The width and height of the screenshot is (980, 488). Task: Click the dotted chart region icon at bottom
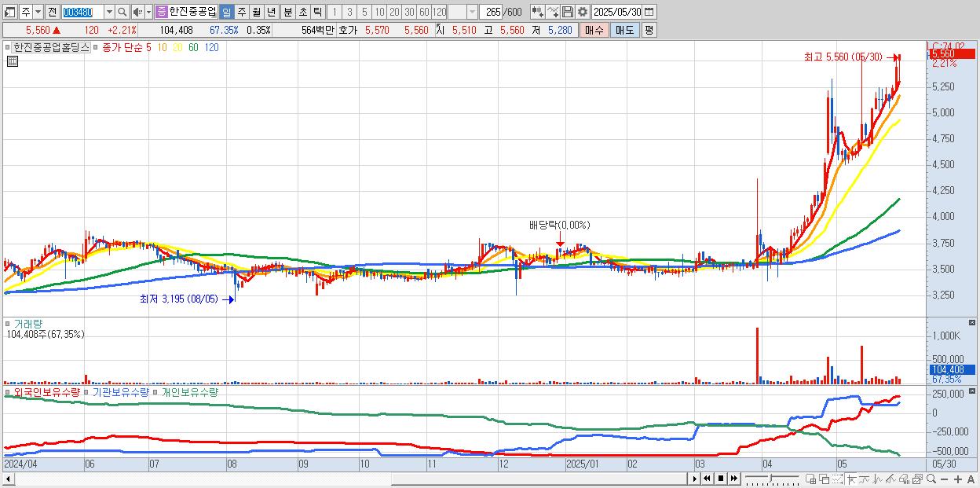837,479
